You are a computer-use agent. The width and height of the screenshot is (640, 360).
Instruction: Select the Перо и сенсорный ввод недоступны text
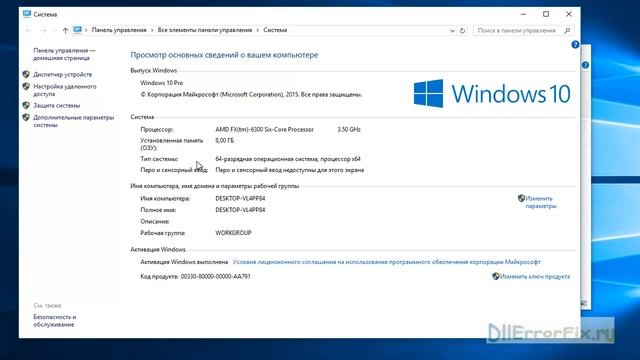pyautogui.click(x=289, y=170)
